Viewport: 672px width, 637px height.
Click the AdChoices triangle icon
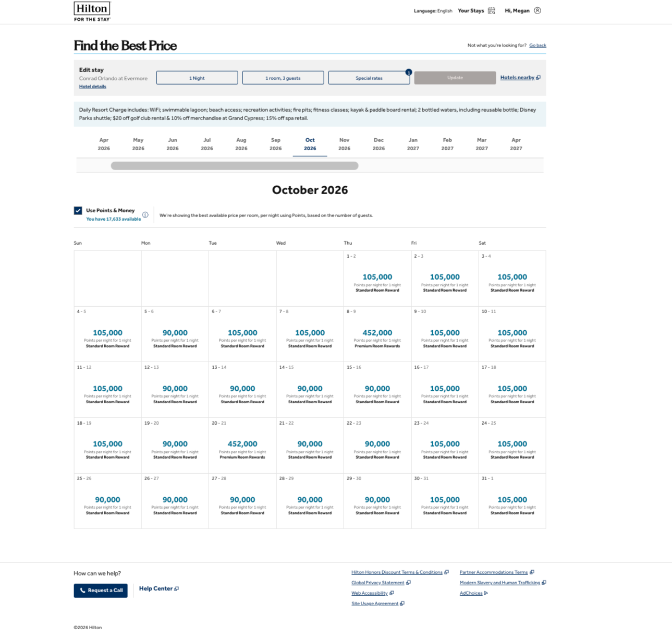[486, 593]
